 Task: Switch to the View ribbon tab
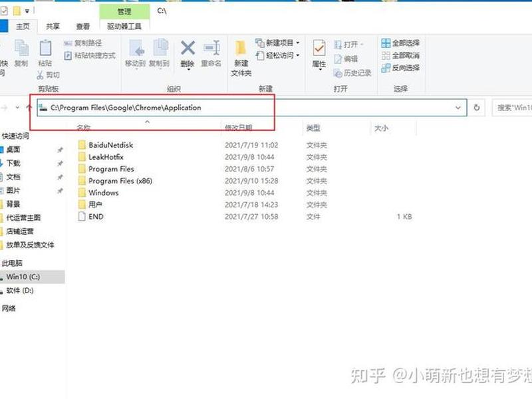(82, 27)
